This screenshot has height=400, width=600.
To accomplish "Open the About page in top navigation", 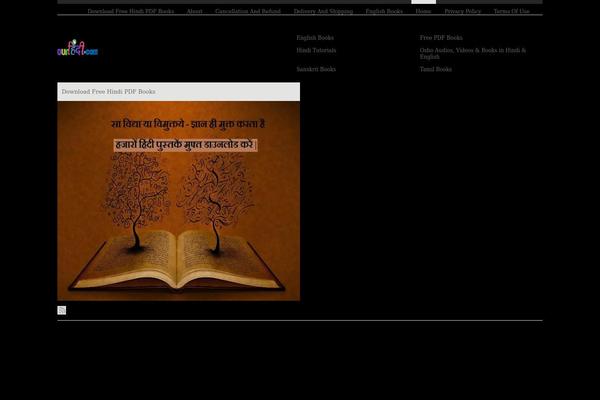I will coord(194,11).
